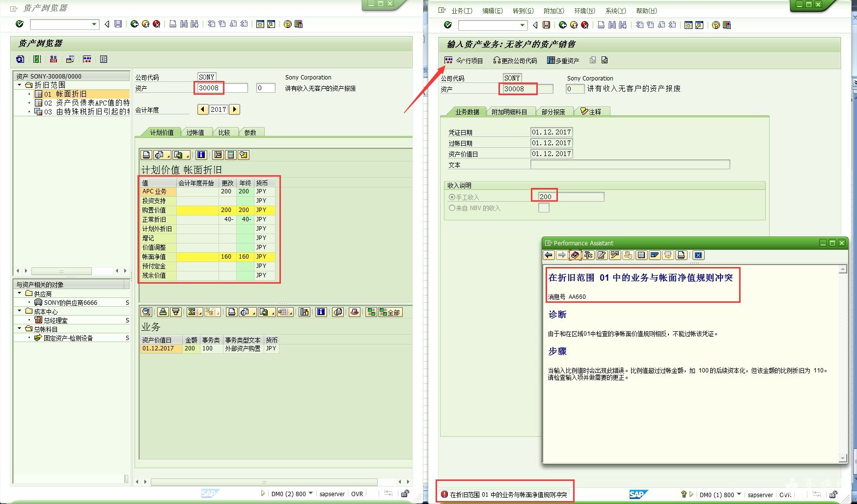Click the yellow Exit icon in Asset Explorer
Image resolution: width=857 pixels, height=504 pixels.
tap(145, 24)
